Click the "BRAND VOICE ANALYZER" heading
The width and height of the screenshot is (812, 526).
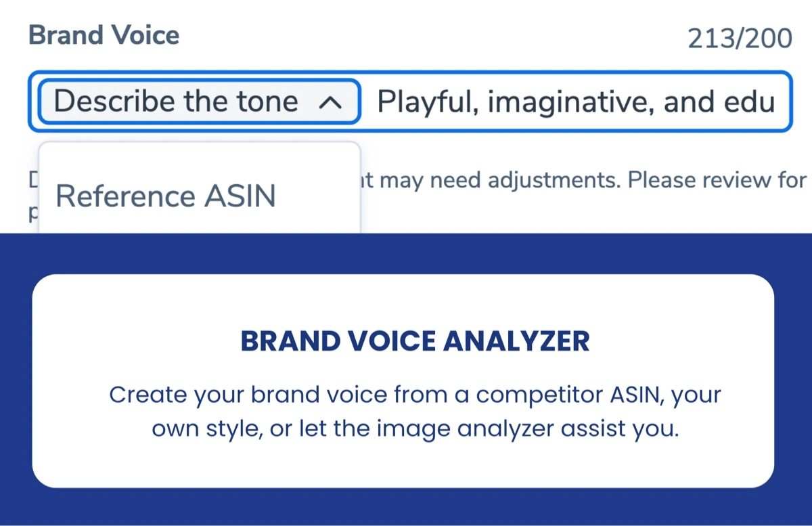point(415,341)
